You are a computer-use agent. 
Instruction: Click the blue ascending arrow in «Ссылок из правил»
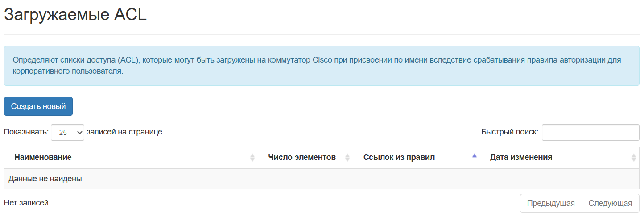475,155
